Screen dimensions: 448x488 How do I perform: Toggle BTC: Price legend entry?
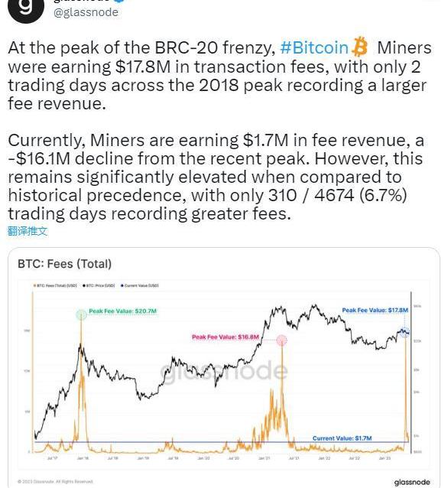[99, 285]
